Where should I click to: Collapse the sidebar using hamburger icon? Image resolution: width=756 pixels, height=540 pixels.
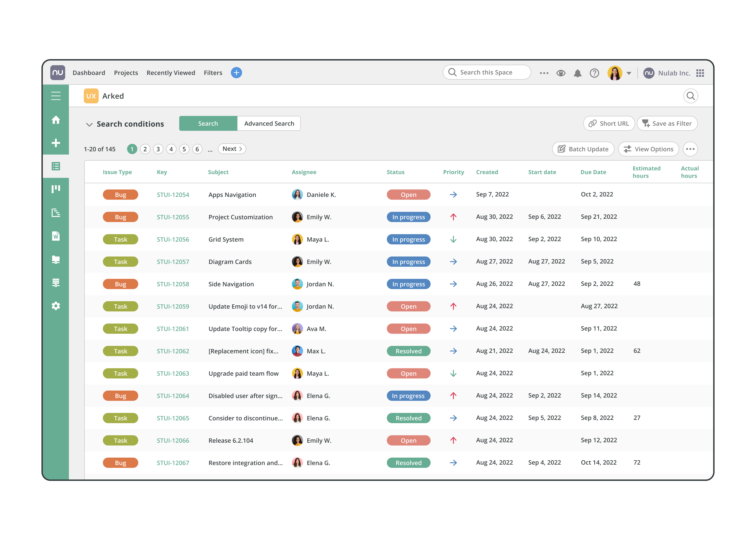tap(56, 95)
